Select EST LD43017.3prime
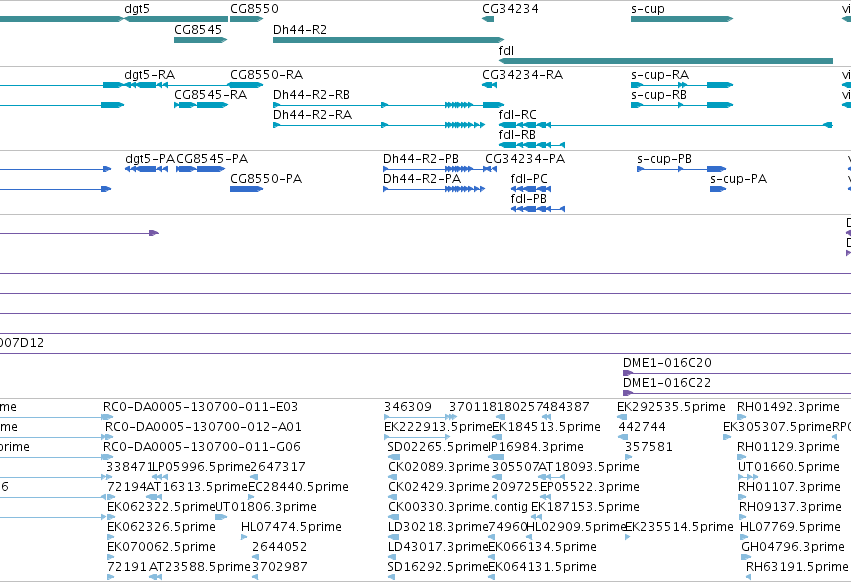 pos(438,547)
